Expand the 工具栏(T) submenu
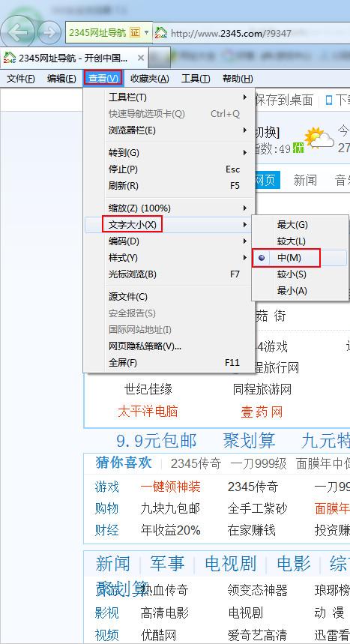350x644 pixels. pos(169,97)
